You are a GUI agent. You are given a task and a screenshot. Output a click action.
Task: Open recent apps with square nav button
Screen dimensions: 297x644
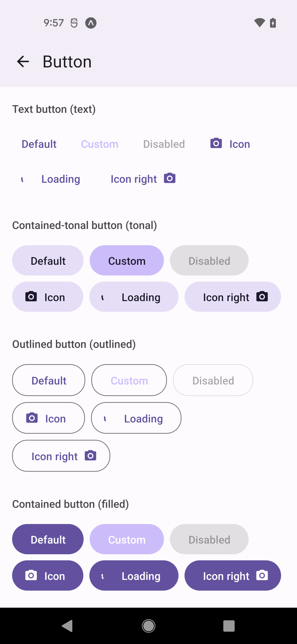pos(229,626)
